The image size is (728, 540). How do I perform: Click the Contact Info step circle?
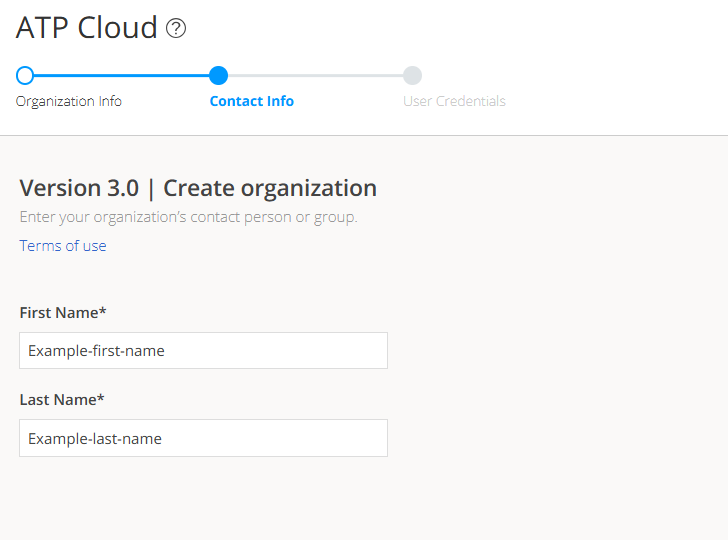(219, 75)
